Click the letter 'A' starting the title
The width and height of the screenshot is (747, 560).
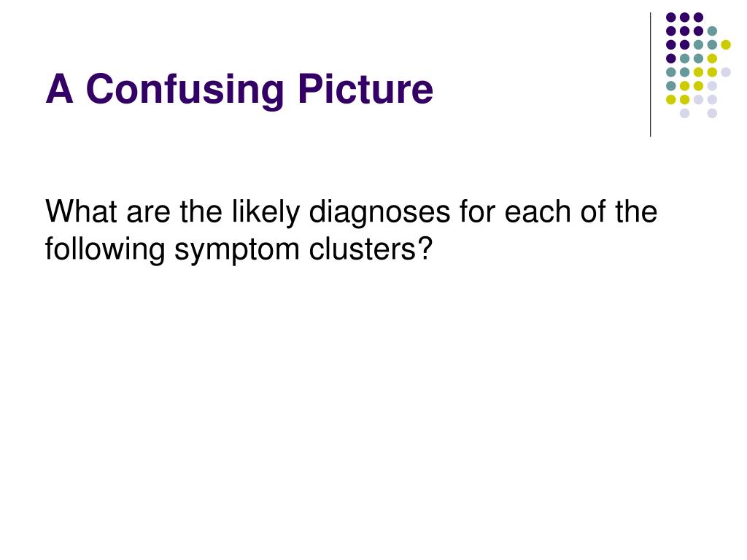[x=60, y=88]
